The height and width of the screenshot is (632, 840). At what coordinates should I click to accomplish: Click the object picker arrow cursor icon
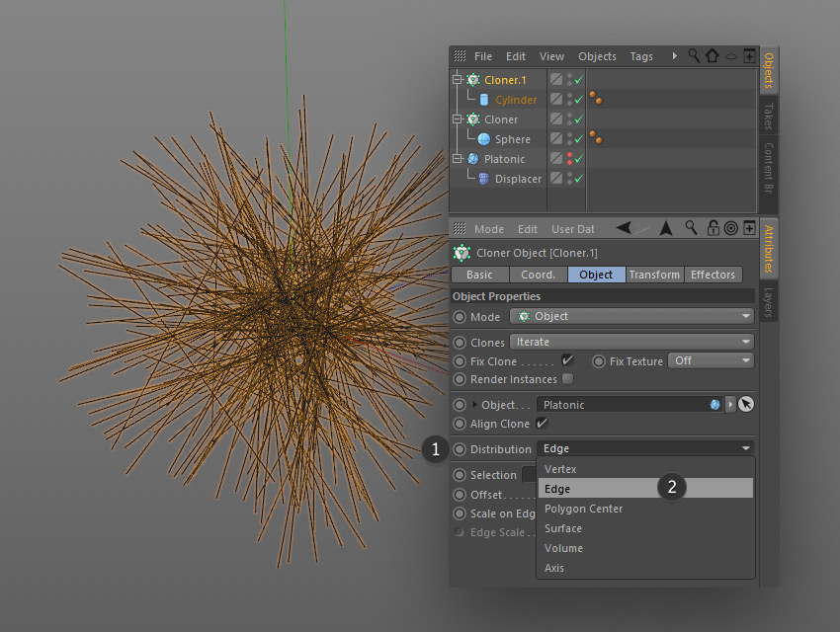746,404
